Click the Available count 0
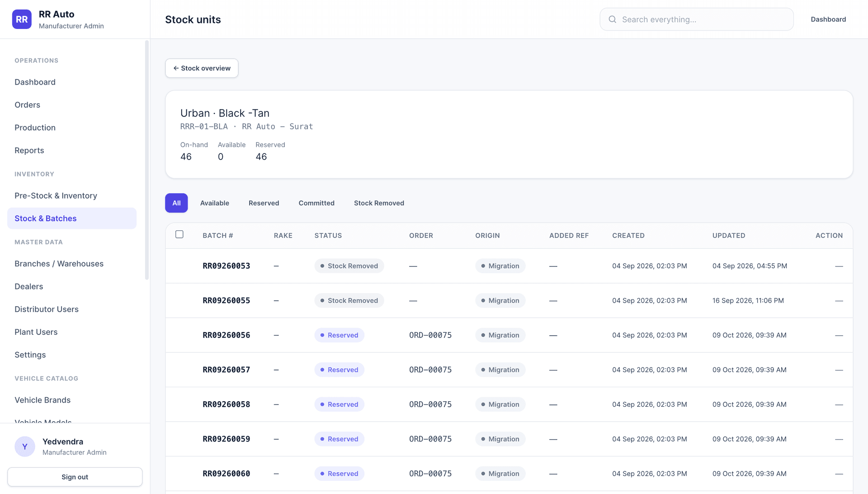This screenshot has height=494, width=868. click(x=221, y=157)
